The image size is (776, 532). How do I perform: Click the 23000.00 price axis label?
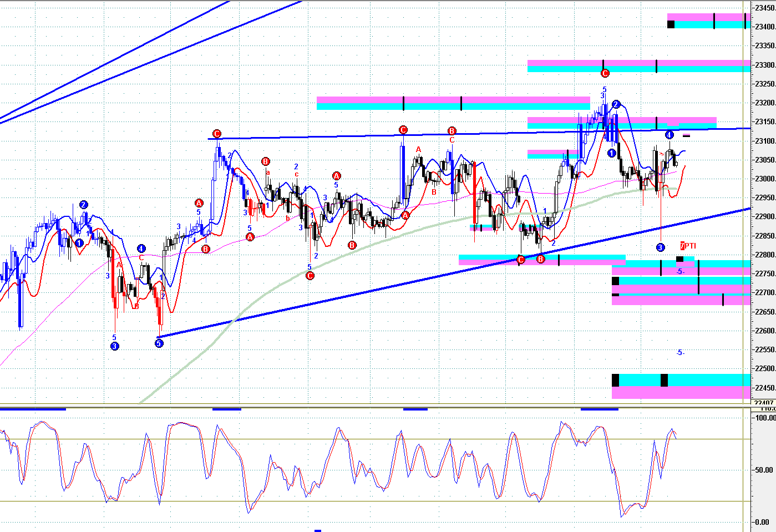pos(765,179)
